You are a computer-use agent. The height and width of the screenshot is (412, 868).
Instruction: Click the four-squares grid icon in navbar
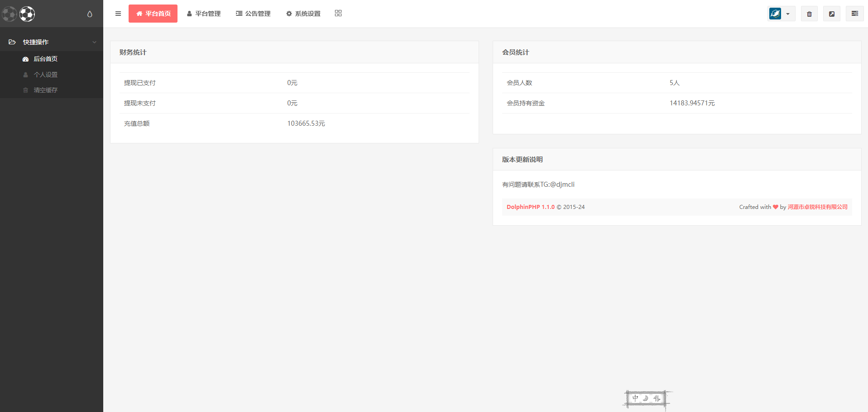pyautogui.click(x=338, y=14)
